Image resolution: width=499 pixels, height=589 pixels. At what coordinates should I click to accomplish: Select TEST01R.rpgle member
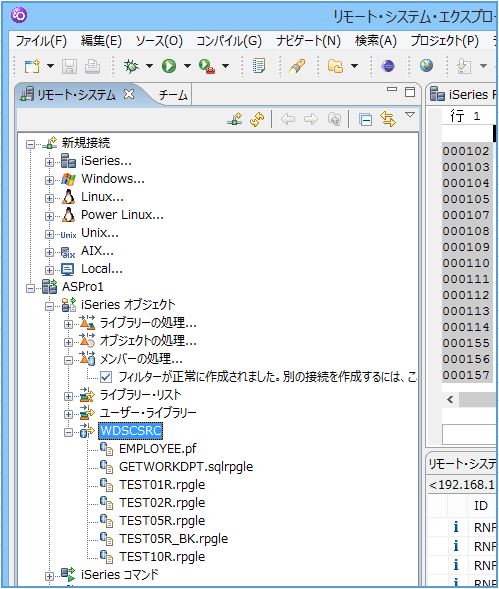(162, 485)
